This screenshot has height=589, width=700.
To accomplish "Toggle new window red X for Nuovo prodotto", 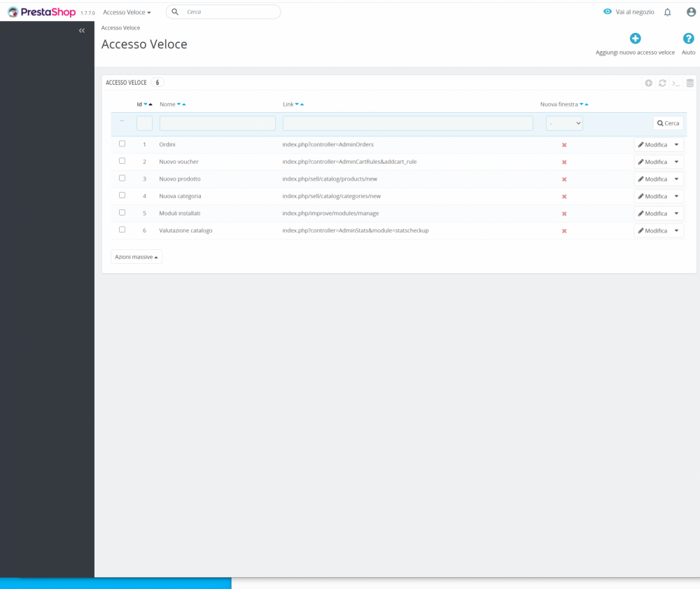I will point(564,179).
